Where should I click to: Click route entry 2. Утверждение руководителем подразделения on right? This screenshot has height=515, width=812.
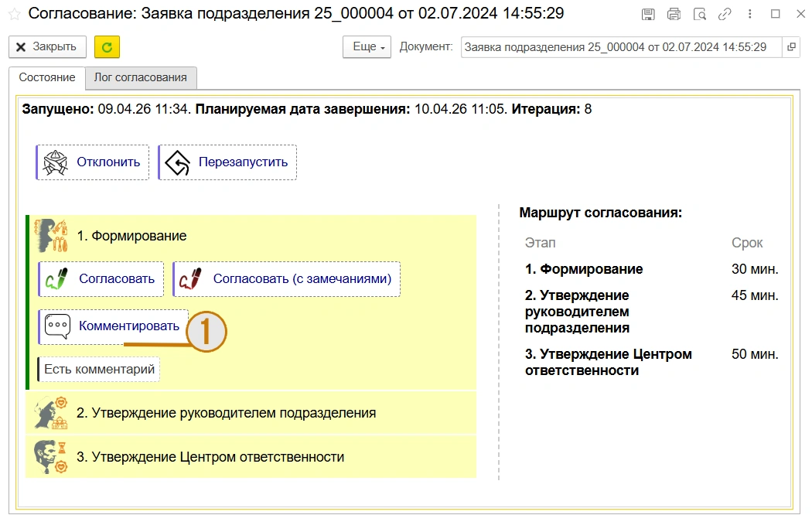(577, 312)
